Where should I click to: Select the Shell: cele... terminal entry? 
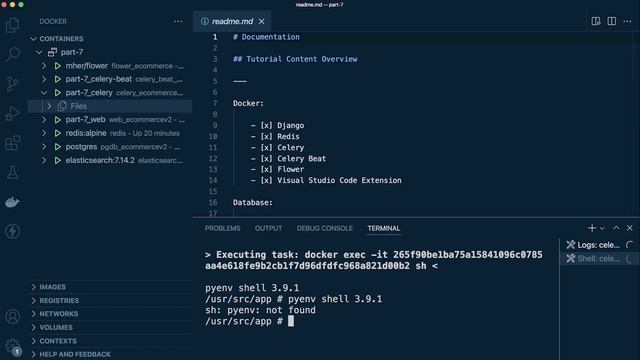click(x=600, y=258)
